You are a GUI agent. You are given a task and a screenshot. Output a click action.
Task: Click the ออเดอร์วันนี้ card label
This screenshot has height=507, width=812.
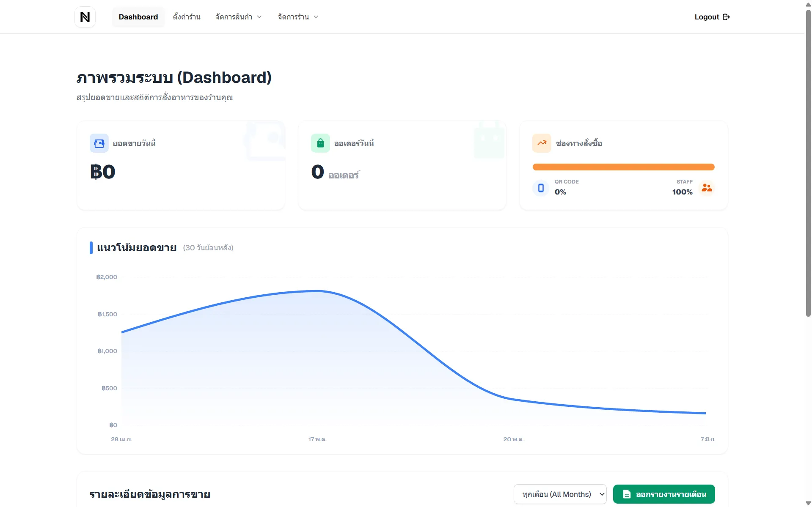click(354, 143)
